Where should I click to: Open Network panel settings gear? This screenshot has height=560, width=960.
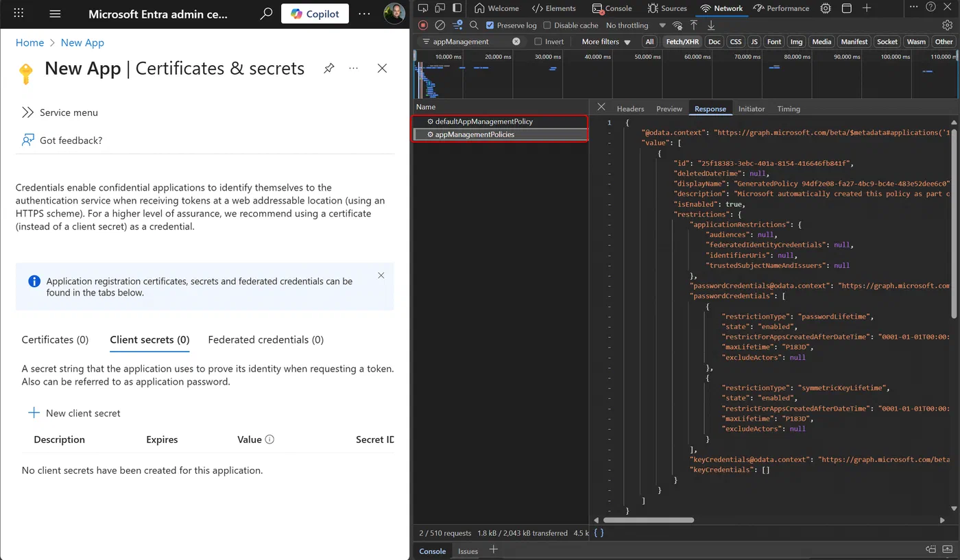pyautogui.click(x=947, y=25)
